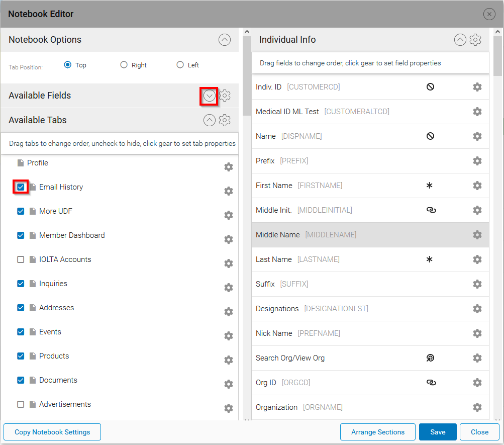
Task: Uncheck the More UDF tab
Action: click(21, 211)
